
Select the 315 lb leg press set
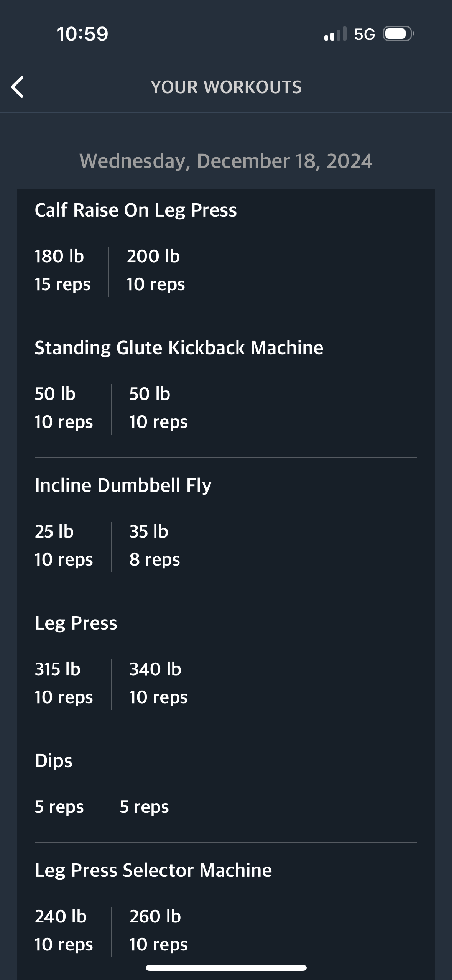pos(64,683)
